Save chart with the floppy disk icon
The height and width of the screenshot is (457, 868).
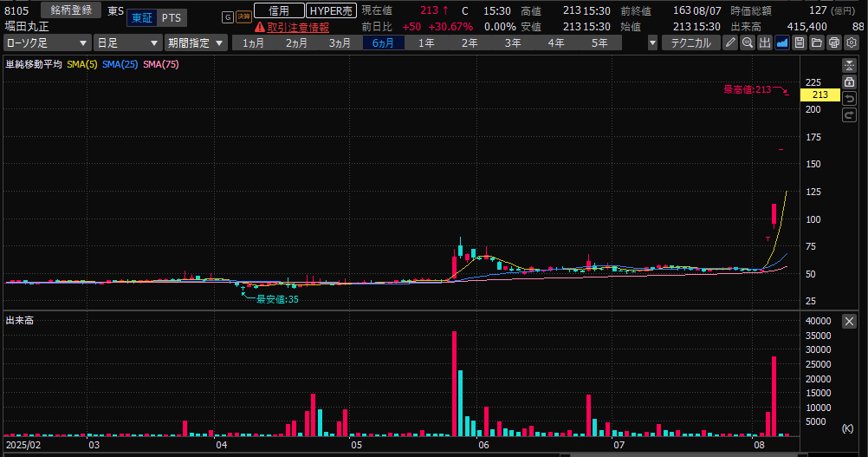pyautogui.click(x=800, y=42)
